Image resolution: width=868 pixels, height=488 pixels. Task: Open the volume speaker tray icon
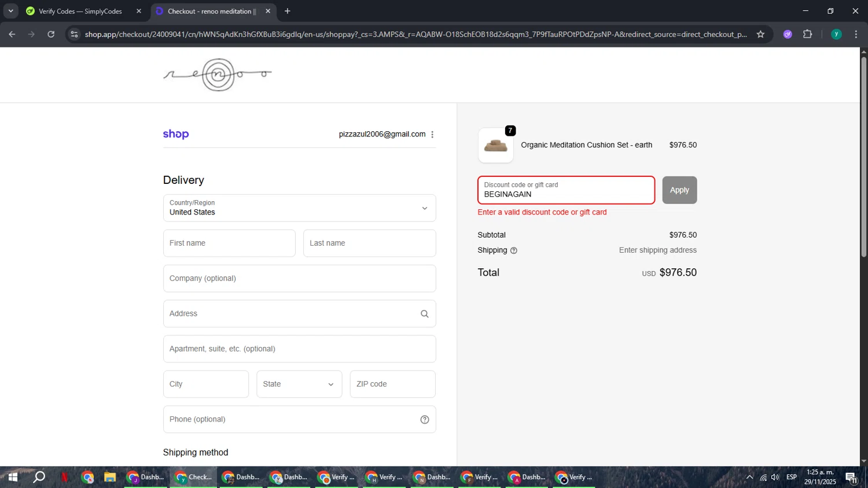coord(775,478)
